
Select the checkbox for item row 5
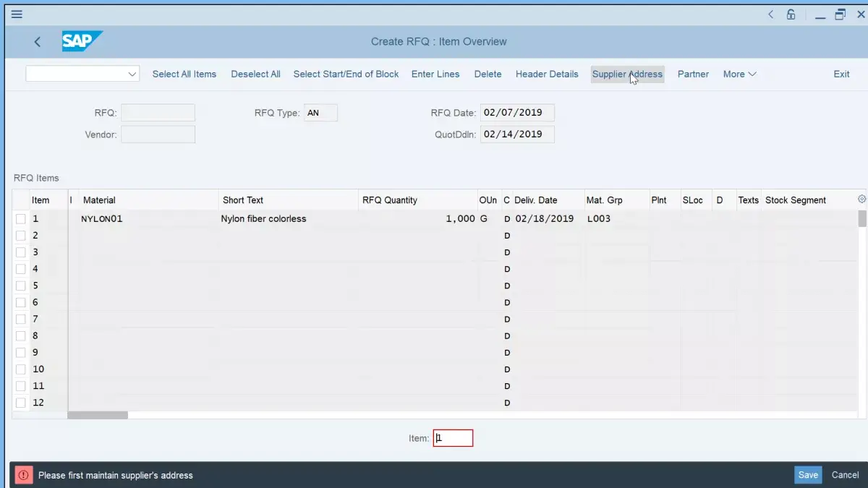point(20,286)
